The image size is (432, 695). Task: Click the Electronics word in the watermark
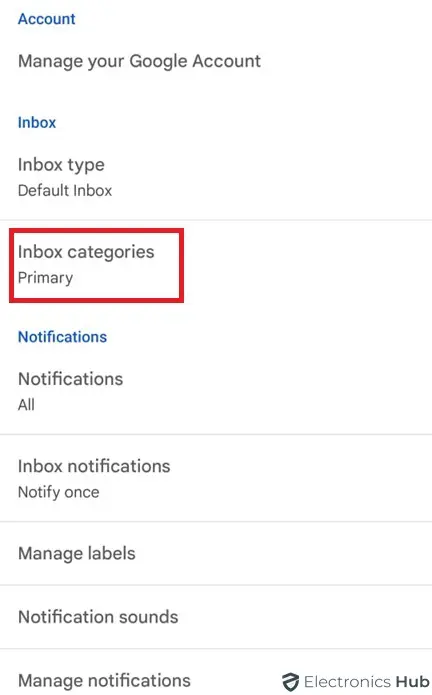tap(348, 682)
